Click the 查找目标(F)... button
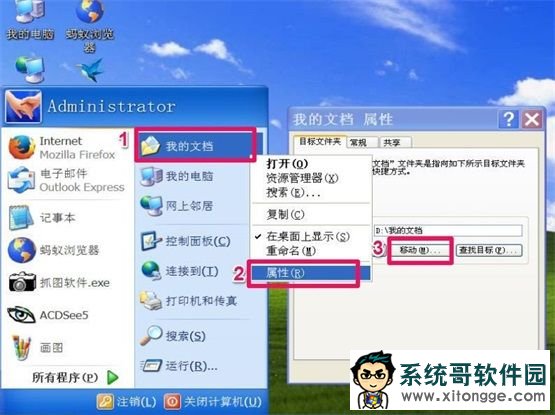 [x=489, y=250]
